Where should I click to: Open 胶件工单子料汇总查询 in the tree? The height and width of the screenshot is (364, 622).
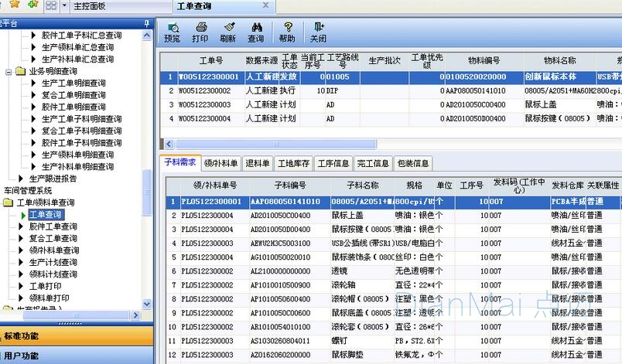(82, 36)
